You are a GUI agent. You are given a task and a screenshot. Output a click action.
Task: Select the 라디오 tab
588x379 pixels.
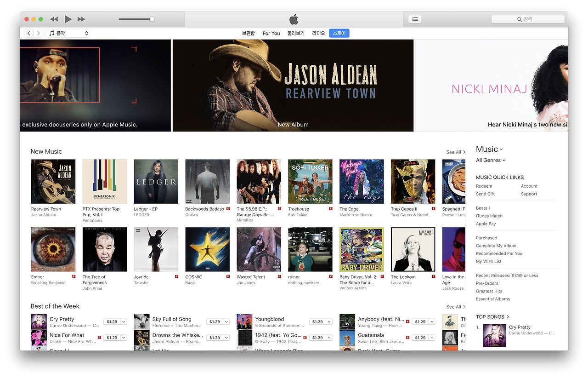click(318, 33)
